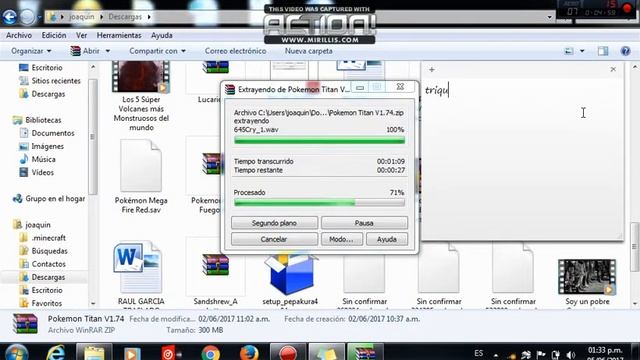640x360 pixels.
Task: Open the .minecraft folder in sidebar
Action: point(43,238)
